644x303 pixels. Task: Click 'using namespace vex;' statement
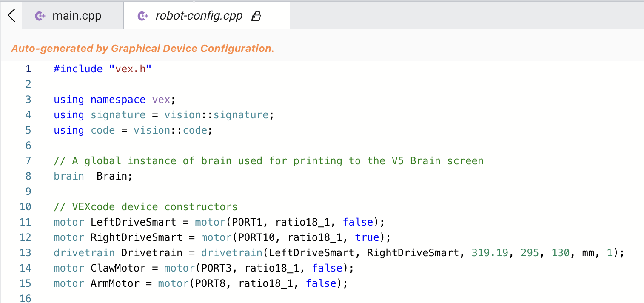pyautogui.click(x=115, y=100)
